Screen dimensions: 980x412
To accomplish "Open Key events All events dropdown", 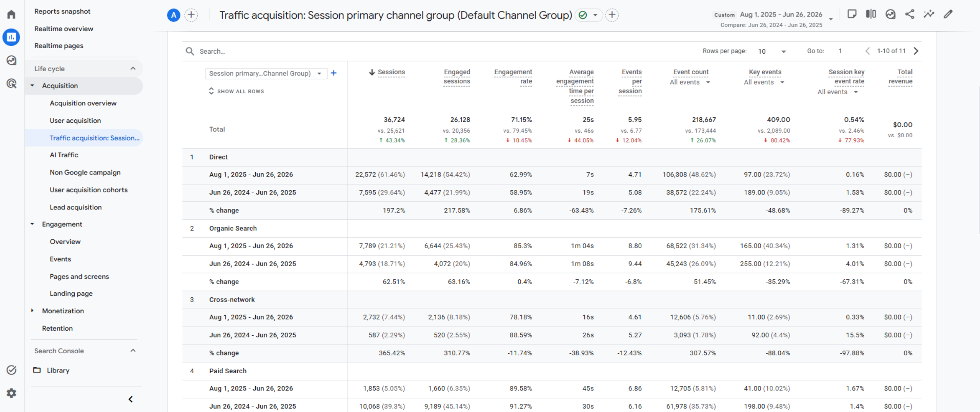I will (764, 82).
